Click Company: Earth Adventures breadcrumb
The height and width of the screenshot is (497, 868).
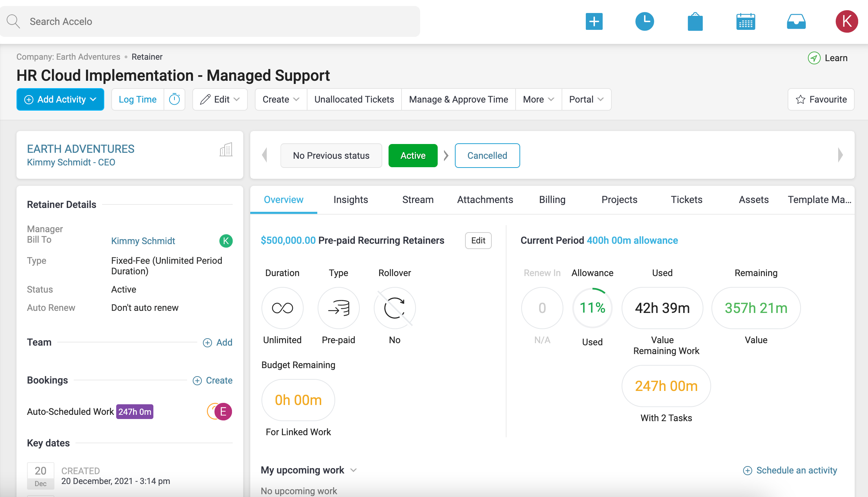point(68,57)
